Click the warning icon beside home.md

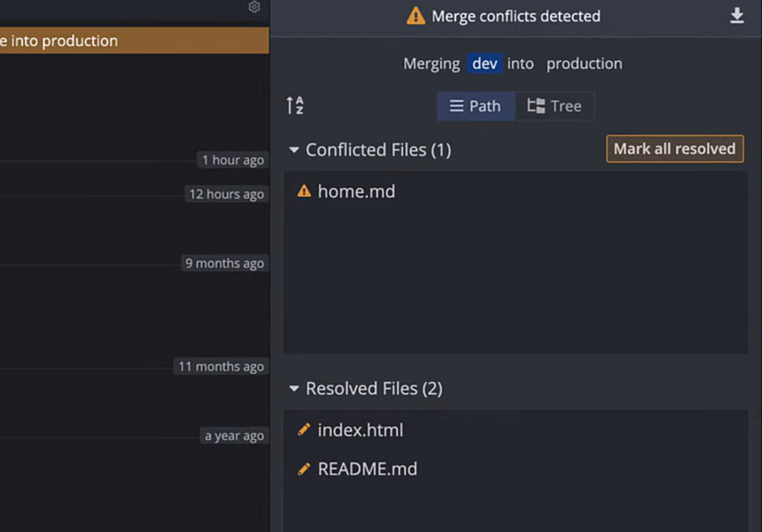click(304, 191)
